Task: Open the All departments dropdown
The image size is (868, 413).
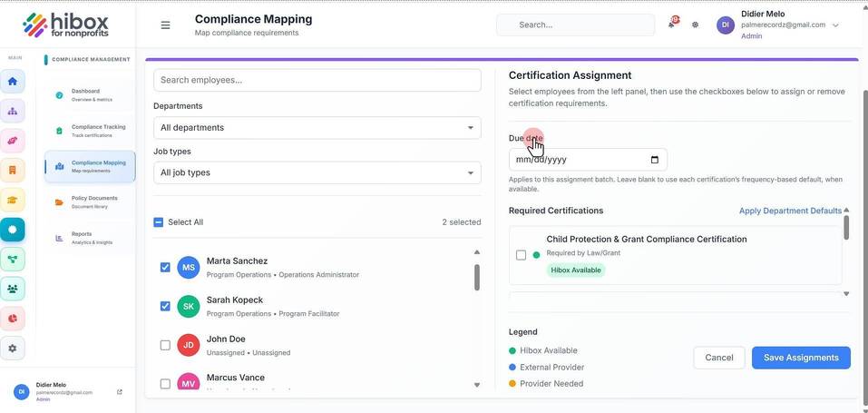Action: pyautogui.click(x=317, y=127)
